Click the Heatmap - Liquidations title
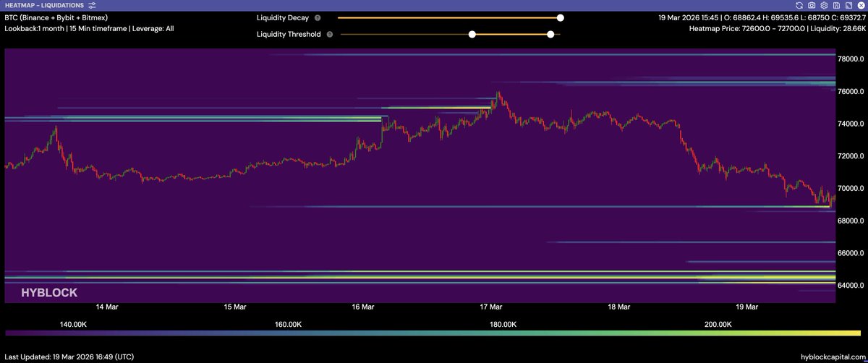The width and height of the screenshot is (868, 363). [x=44, y=5]
